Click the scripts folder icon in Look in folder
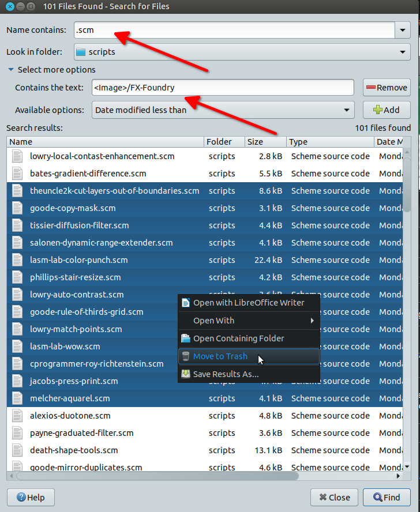 [x=80, y=52]
